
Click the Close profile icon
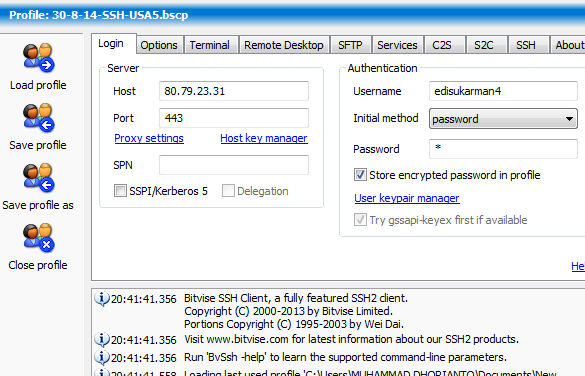click(x=38, y=238)
